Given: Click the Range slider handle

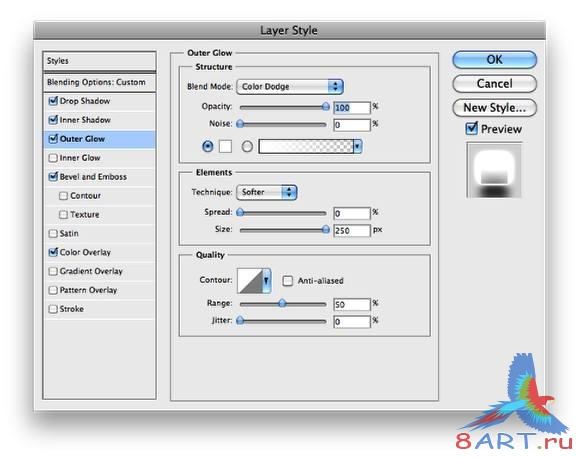Looking at the screenshot, I should [x=282, y=303].
